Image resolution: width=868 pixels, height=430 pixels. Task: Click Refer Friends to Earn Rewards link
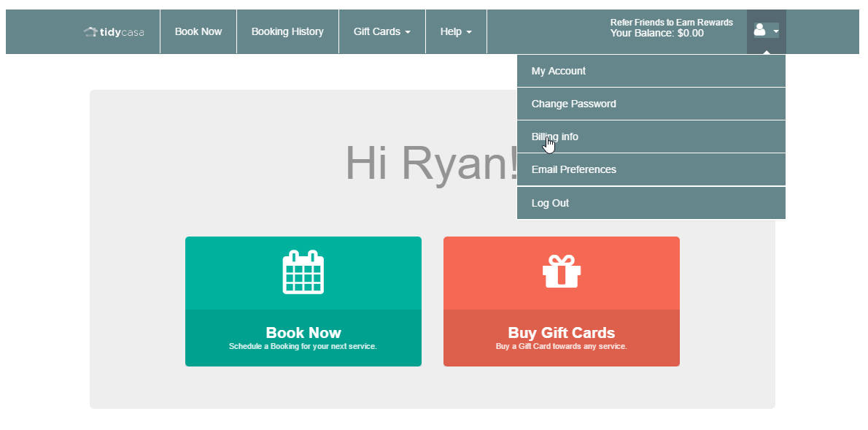click(x=672, y=23)
